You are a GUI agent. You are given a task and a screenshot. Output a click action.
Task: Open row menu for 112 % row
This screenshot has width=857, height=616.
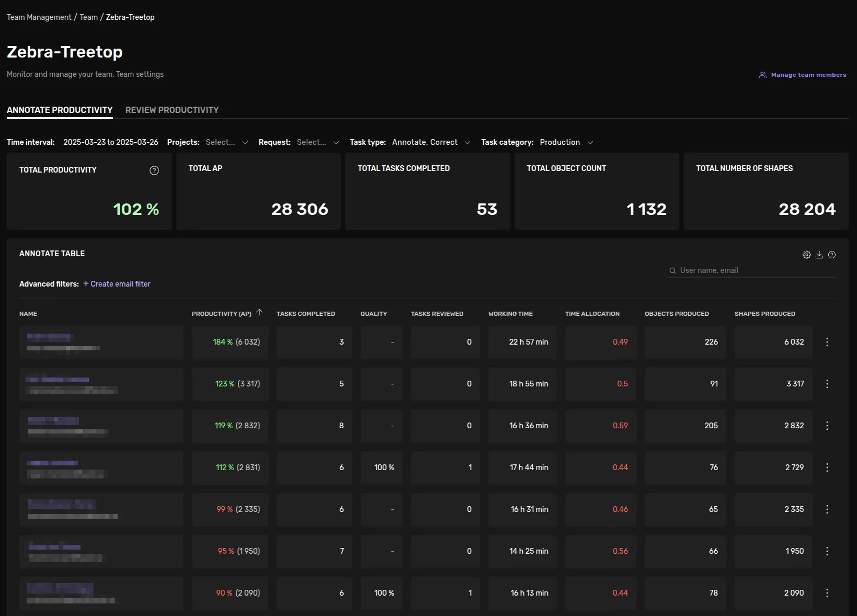pos(827,467)
